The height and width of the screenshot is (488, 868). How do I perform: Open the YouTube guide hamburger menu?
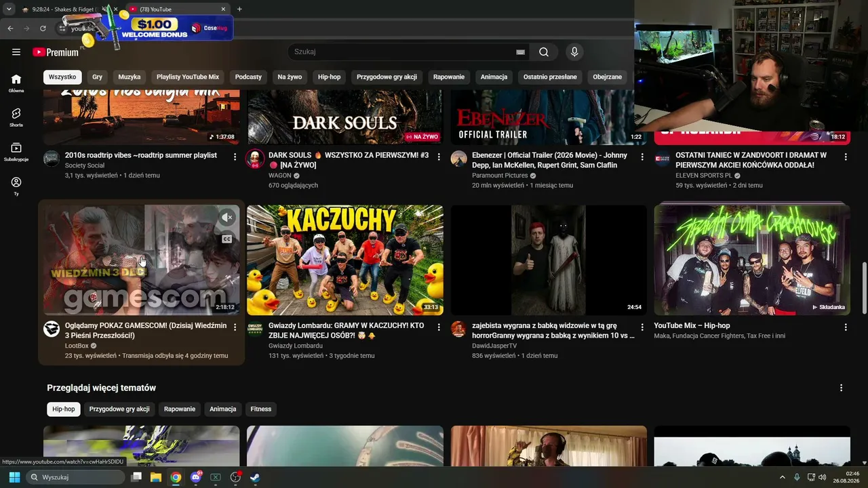(16, 52)
